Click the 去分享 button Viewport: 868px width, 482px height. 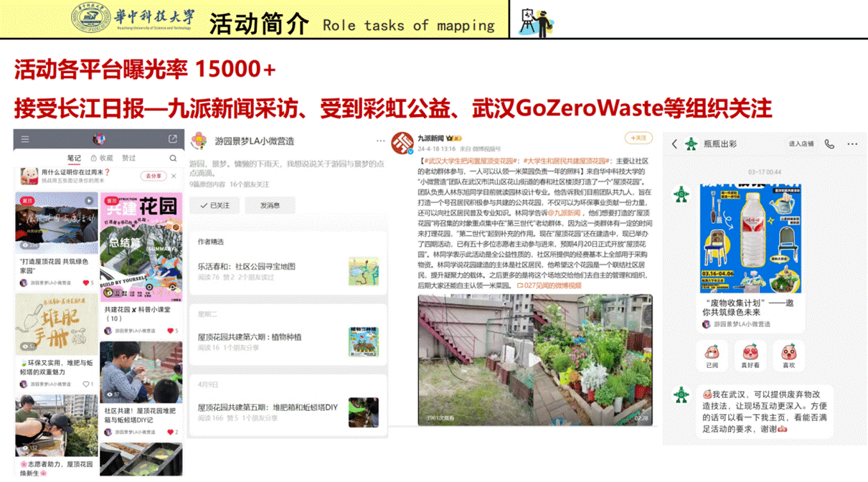coord(153,176)
